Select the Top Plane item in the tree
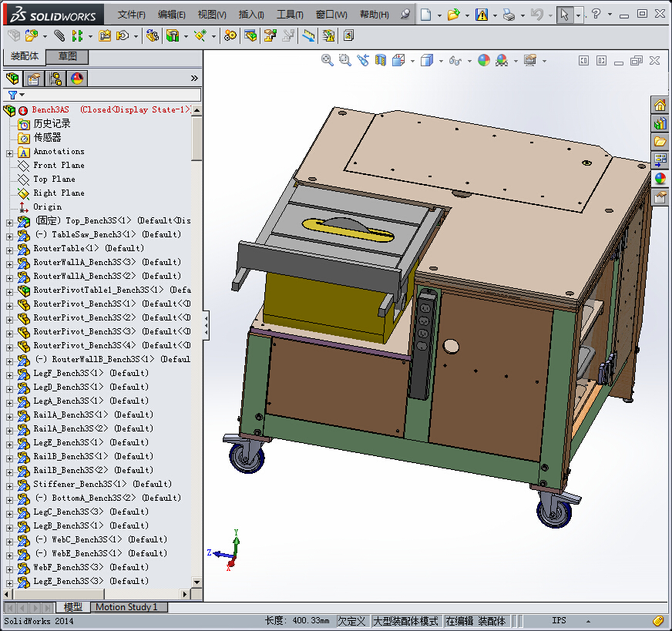Viewport: 672px width, 631px height. click(x=54, y=180)
